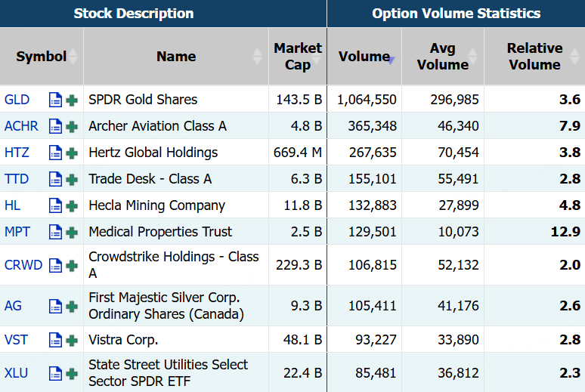The width and height of the screenshot is (585, 392).
Task: Sort table by Market Cap header
Action: pos(297,57)
